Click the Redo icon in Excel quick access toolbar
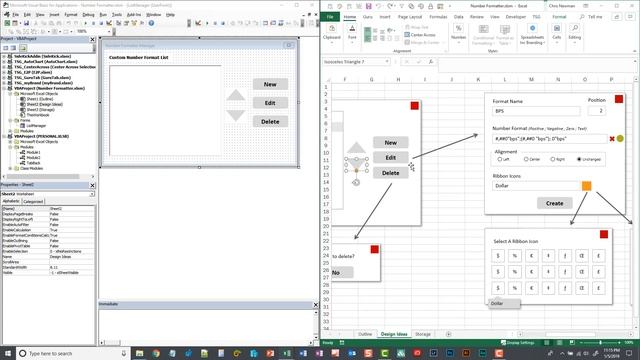This screenshot has width=640, height=360. click(391, 6)
